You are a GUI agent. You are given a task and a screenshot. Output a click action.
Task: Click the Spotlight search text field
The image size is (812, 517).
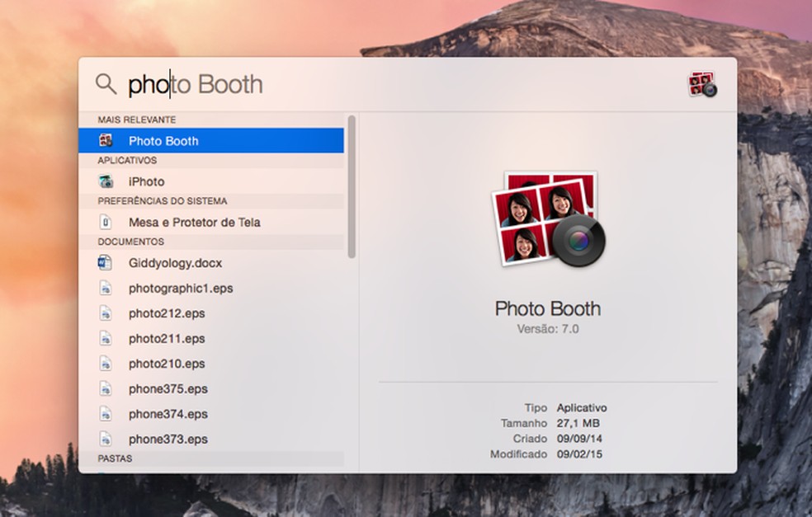point(404,84)
